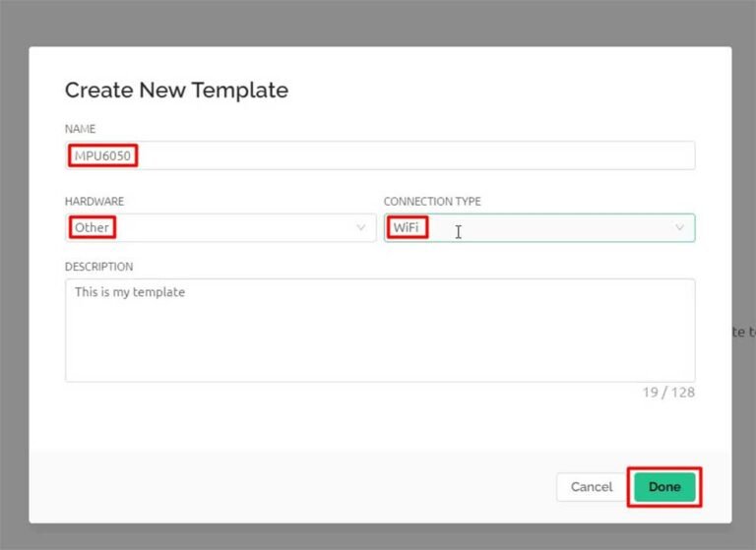Click the 'This is my template' text
756x550 pixels.
(x=130, y=292)
